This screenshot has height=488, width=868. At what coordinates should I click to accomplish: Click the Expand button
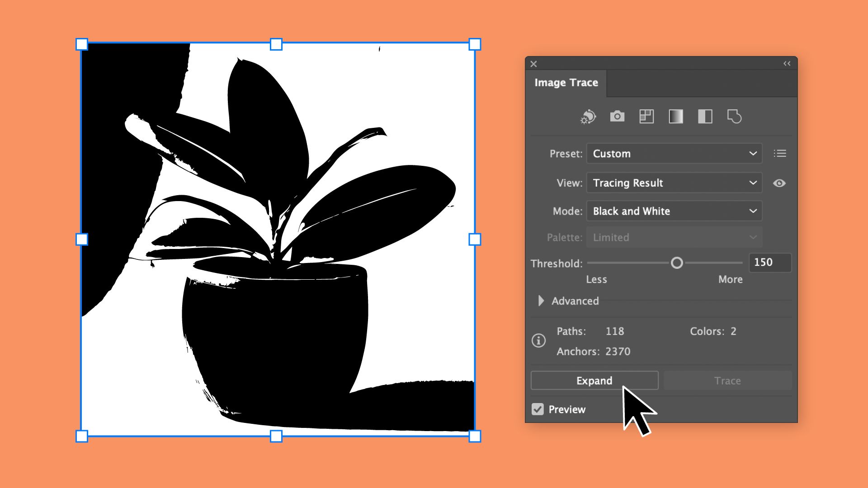click(594, 381)
